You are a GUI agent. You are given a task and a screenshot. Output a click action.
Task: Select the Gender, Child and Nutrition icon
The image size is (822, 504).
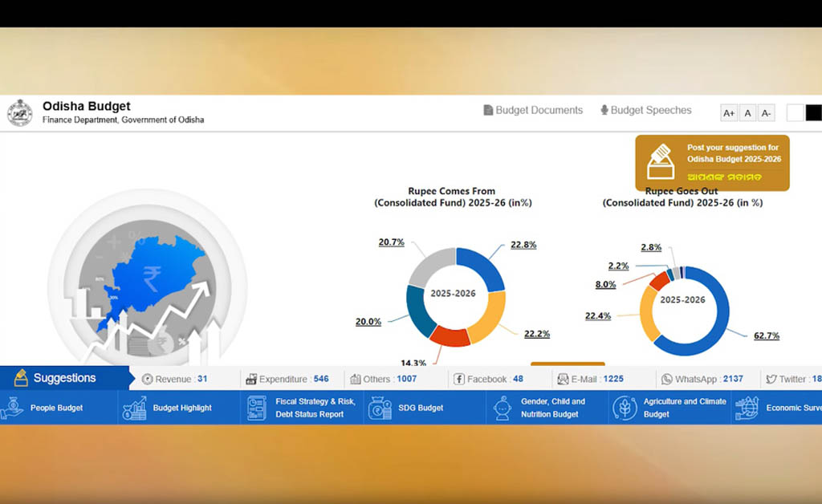pyautogui.click(x=503, y=408)
